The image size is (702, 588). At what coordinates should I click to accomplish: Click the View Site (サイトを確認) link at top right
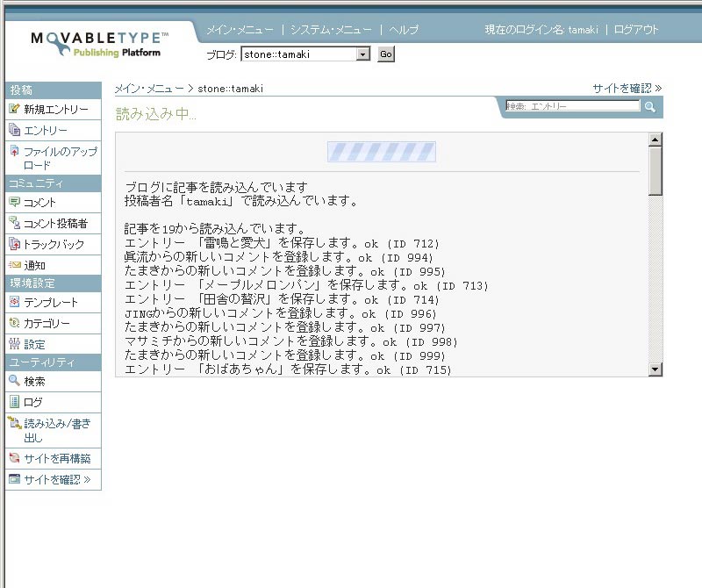tap(627, 89)
